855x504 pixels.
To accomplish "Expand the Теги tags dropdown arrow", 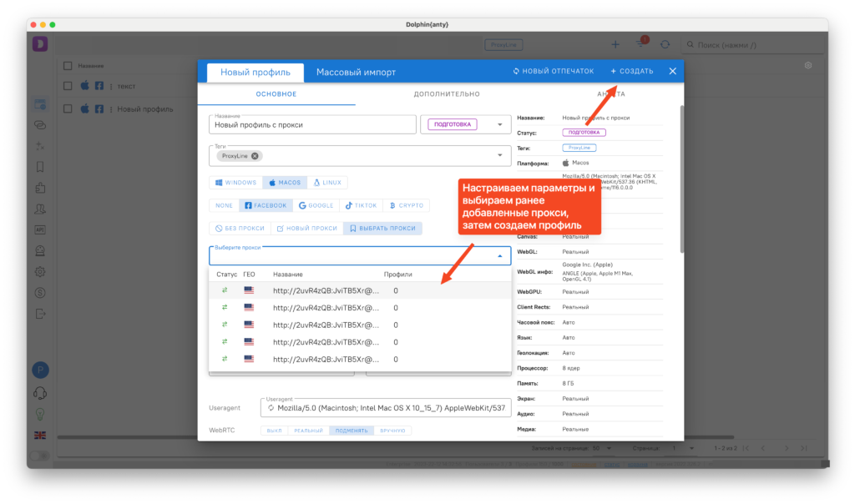I will (499, 155).
